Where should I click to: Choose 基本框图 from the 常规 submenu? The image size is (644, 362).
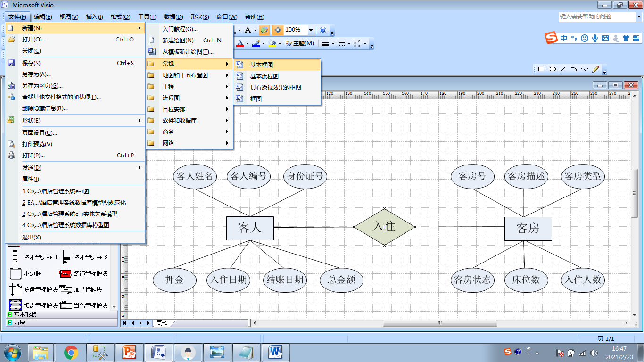point(263,64)
